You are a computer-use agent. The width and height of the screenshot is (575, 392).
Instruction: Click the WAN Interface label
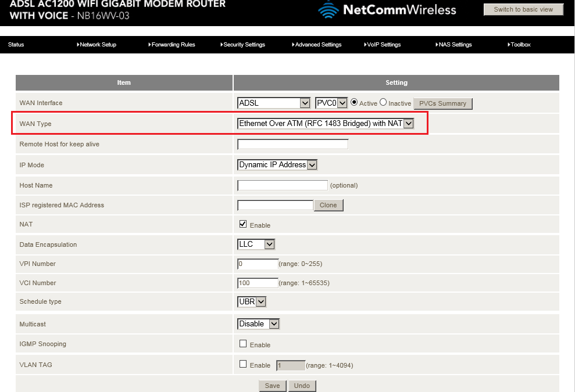pyautogui.click(x=41, y=103)
